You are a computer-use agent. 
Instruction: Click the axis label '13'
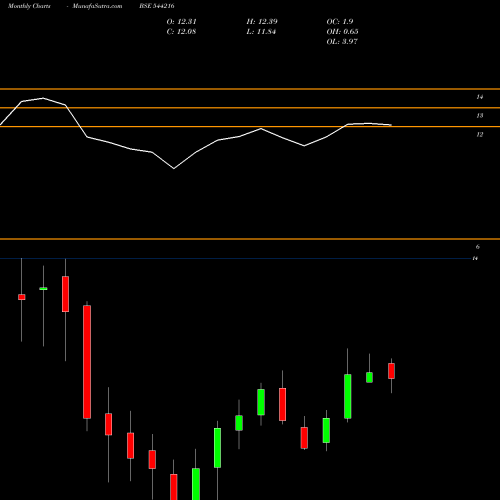pyautogui.click(x=479, y=116)
